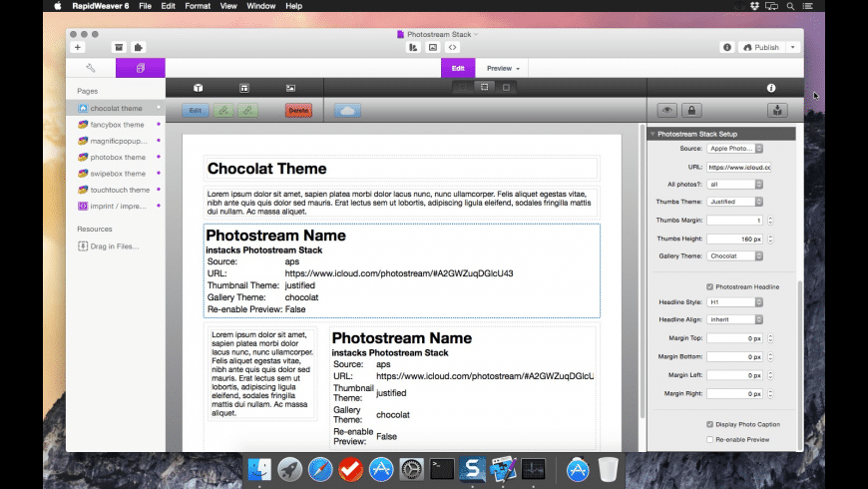
Task: Click the Publish button
Action: coord(761,48)
